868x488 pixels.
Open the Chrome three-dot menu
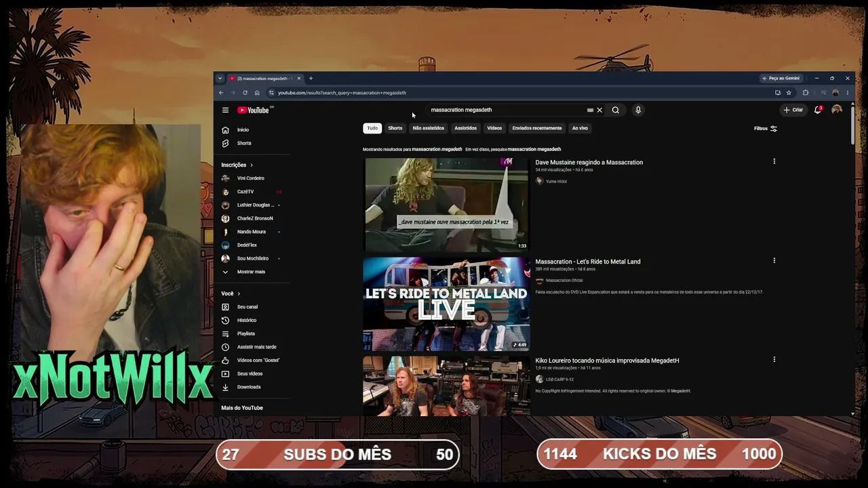847,93
